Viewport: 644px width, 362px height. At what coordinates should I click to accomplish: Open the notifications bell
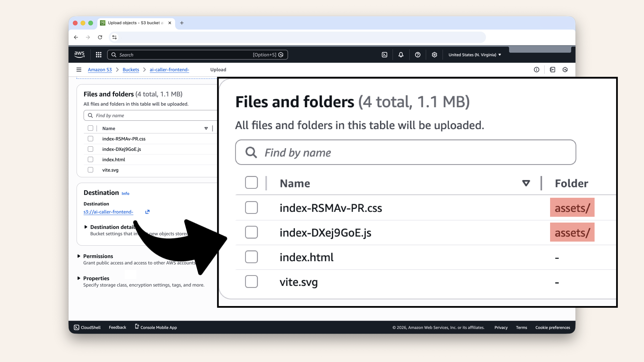point(401,55)
